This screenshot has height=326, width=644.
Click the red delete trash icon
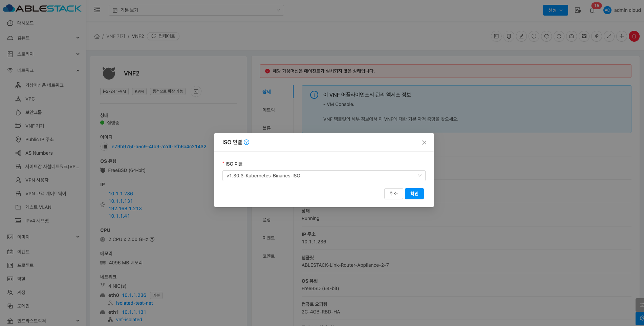[x=634, y=36]
